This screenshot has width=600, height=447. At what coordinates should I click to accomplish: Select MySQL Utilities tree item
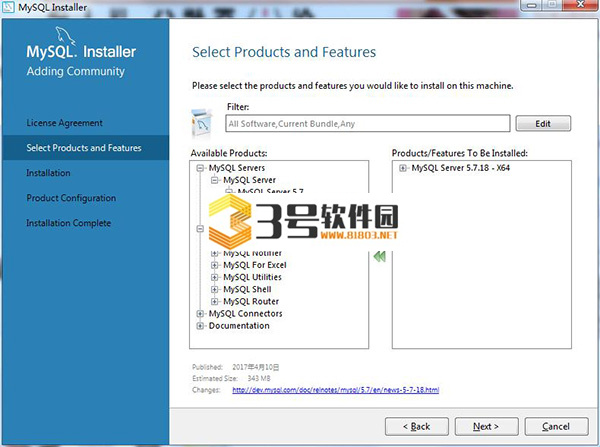point(253,277)
